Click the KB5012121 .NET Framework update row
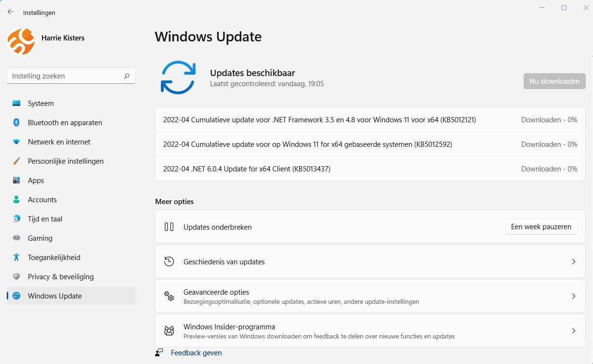 tap(370, 120)
